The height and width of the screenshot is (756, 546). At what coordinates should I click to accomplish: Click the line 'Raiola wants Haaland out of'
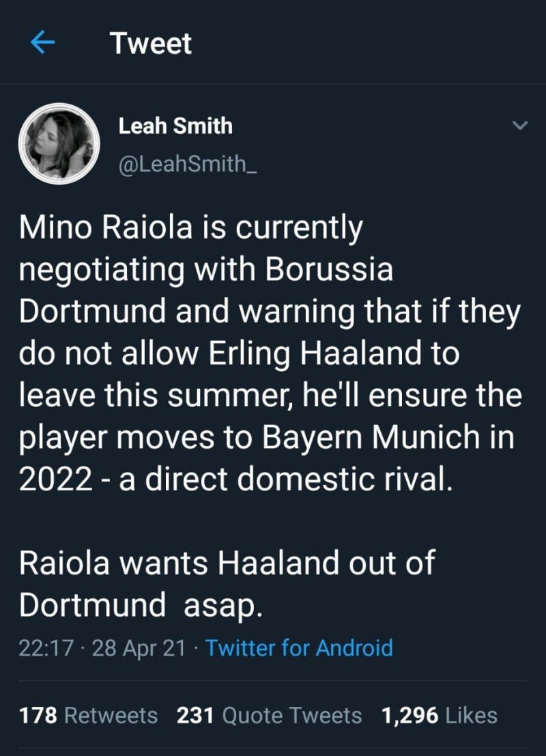(x=227, y=564)
